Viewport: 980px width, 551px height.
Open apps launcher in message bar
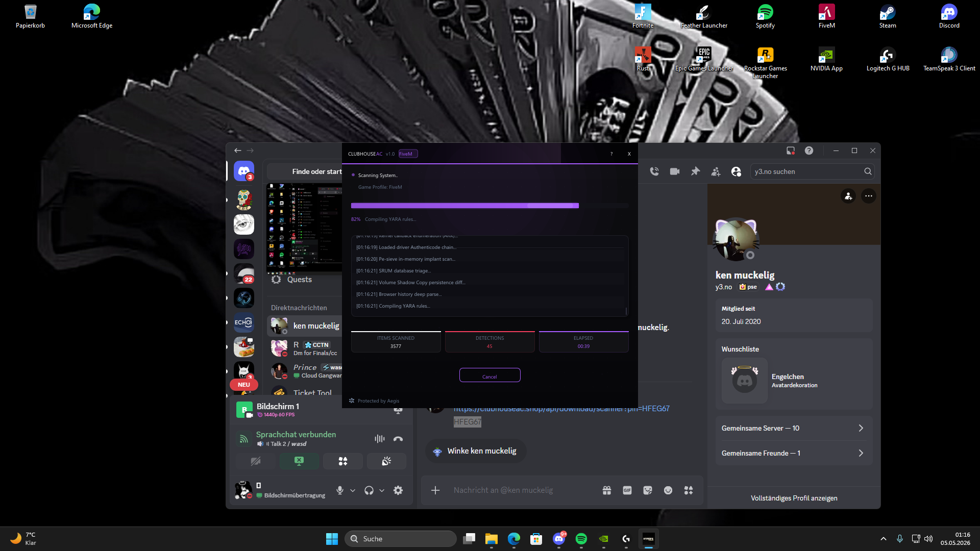click(689, 490)
